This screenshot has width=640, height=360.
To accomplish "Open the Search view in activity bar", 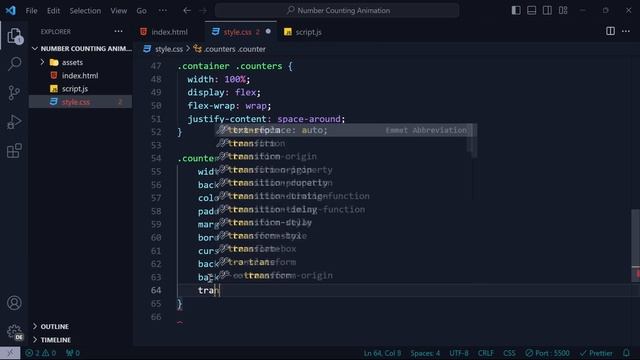I will (14, 64).
